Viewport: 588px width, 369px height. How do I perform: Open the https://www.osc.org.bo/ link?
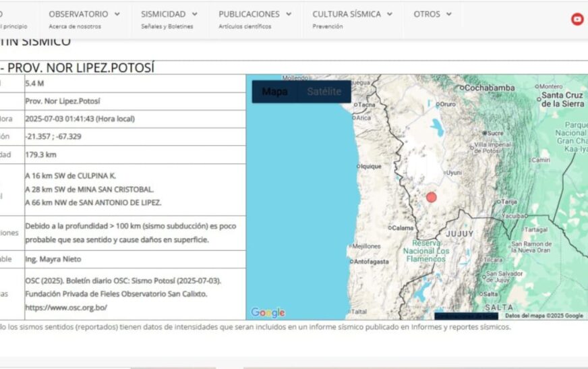[x=66, y=308]
